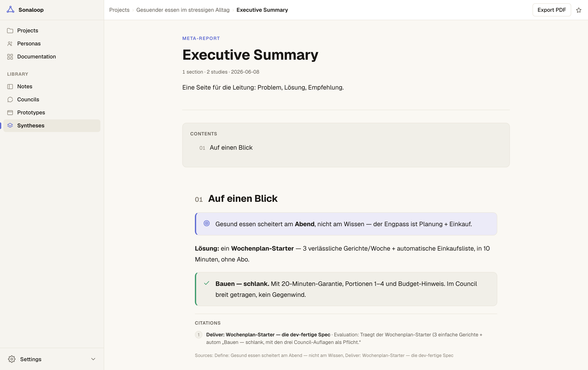
Task: Click the Notes panel icon
Action: 10,87
